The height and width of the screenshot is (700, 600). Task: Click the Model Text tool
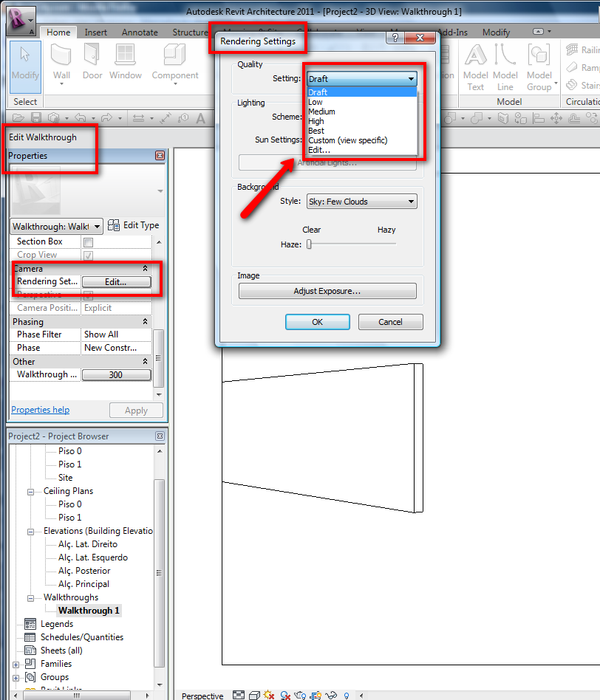coord(475,67)
